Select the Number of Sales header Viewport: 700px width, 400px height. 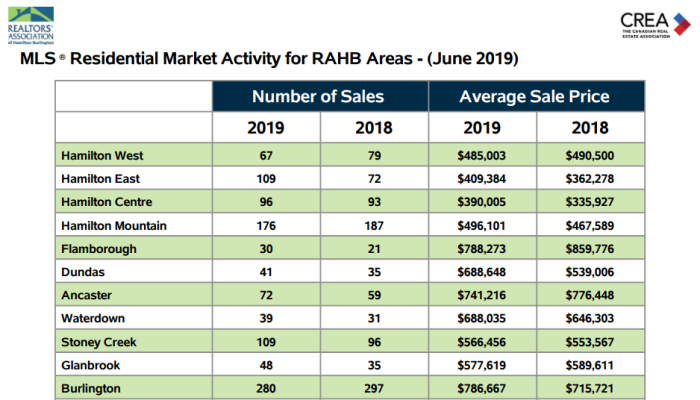click(x=320, y=97)
